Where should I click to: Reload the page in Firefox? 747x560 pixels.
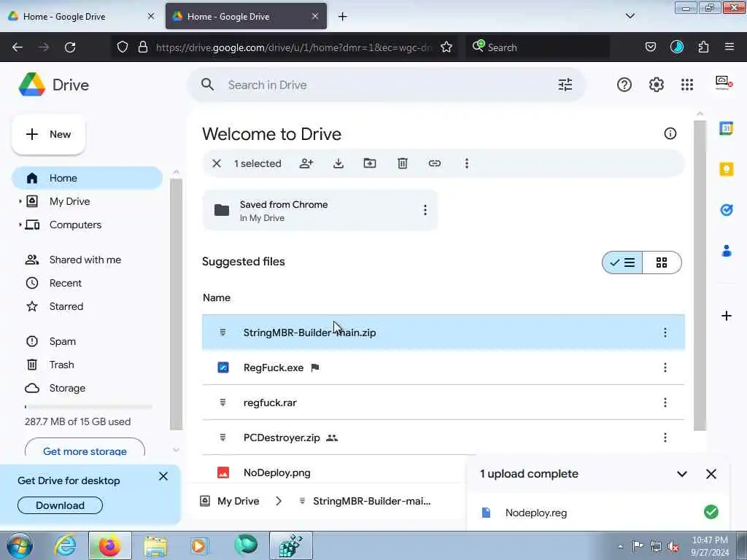tap(70, 47)
